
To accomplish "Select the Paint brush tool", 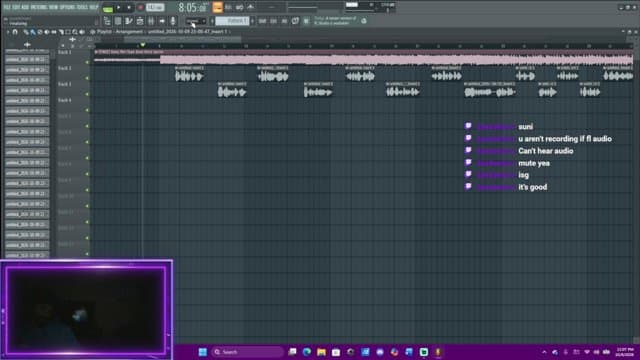I will click(x=33, y=32).
